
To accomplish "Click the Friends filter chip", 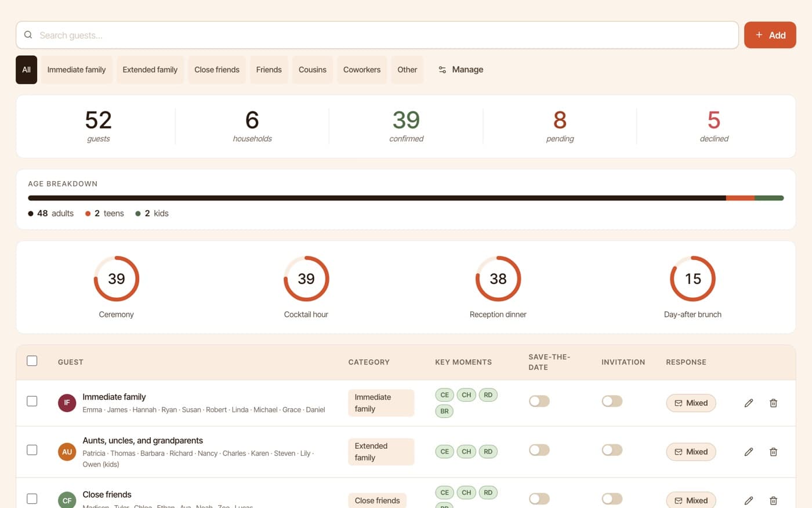I will [269, 70].
